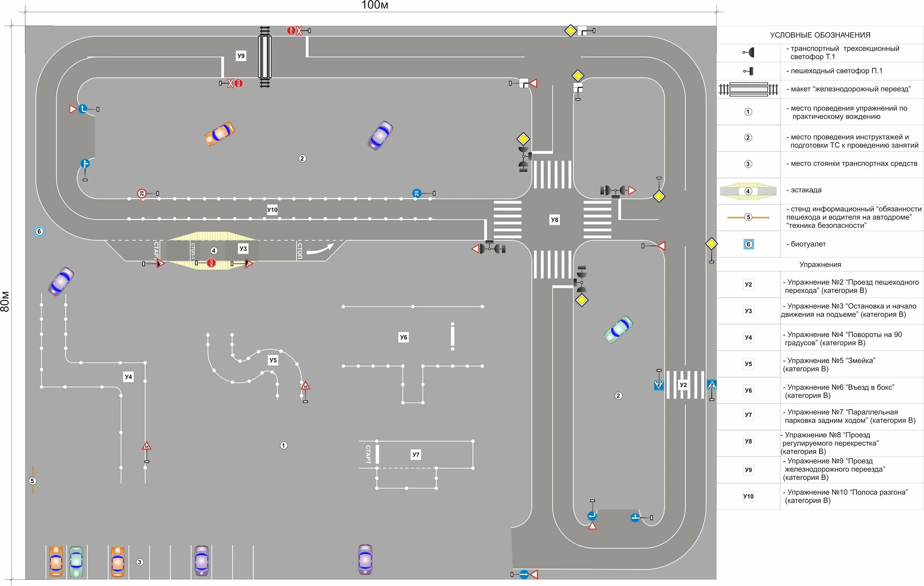Image resolution: width=924 pixels, height=586 pixels.
Task: Click the 'Упражнения' section heading
Action: (x=820, y=265)
